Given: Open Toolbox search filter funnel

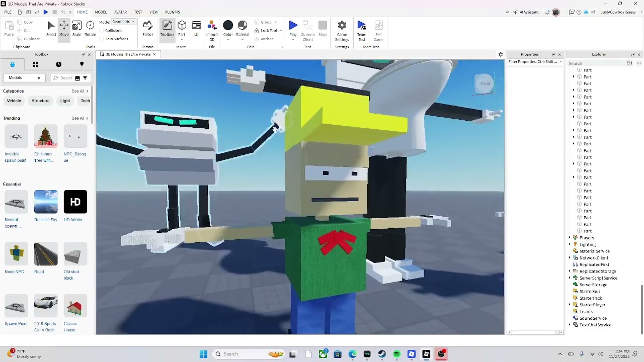Looking at the screenshot, I should click(85, 78).
